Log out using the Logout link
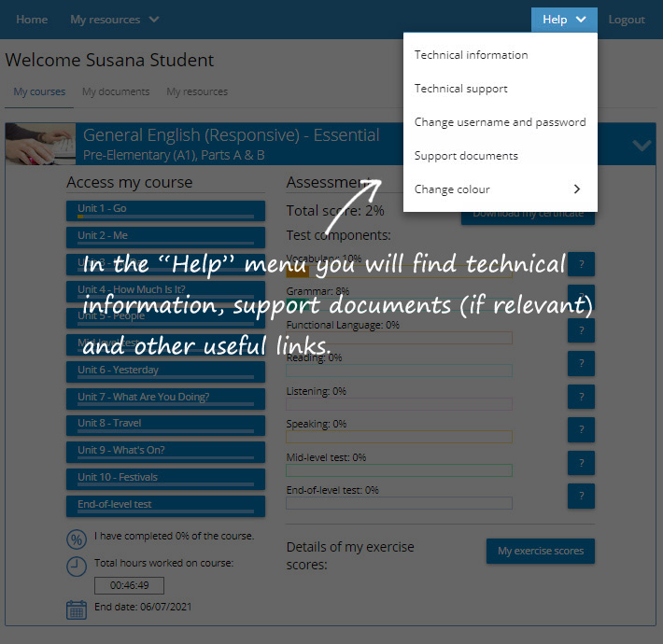 627,20
